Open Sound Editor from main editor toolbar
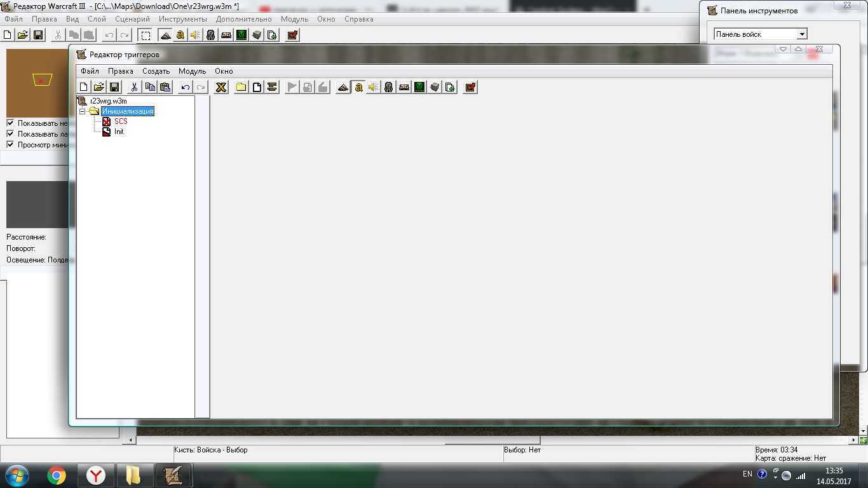Screen dimensions: 868x488 196,35
